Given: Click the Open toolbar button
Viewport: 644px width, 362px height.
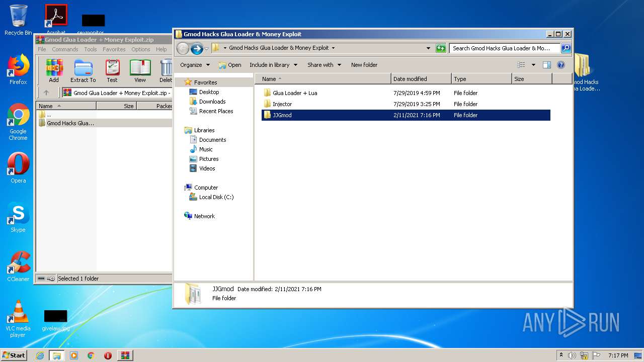Looking at the screenshot, I should tap(230, 65).
